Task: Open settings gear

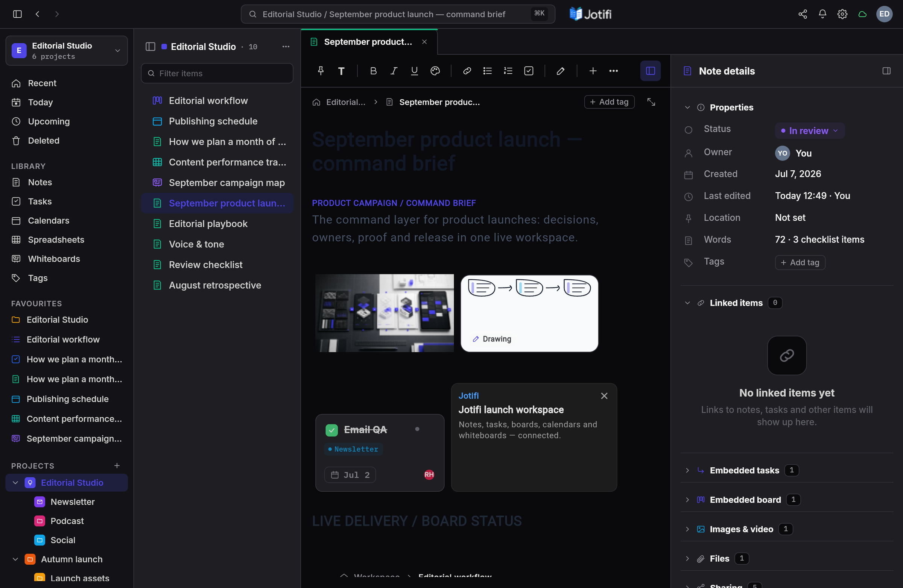Action: pyautogui.click(x=842, y=14)
